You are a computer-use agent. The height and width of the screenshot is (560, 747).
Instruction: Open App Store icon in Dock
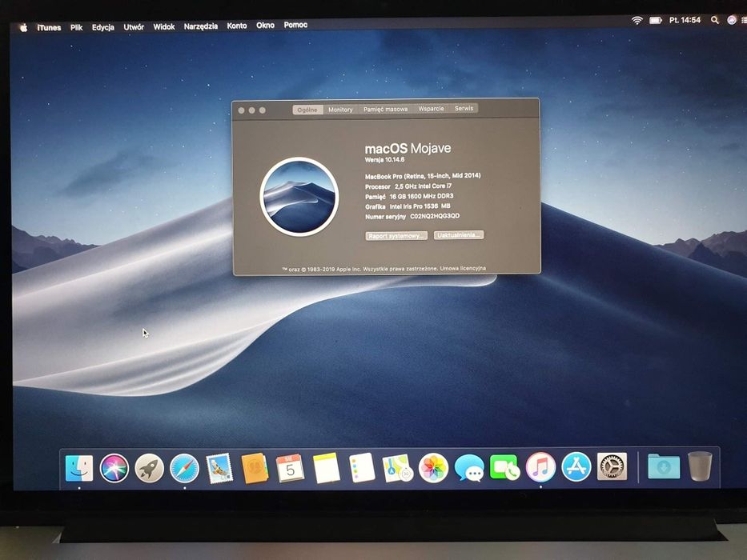pyautogui.click(x=576, y=467)
